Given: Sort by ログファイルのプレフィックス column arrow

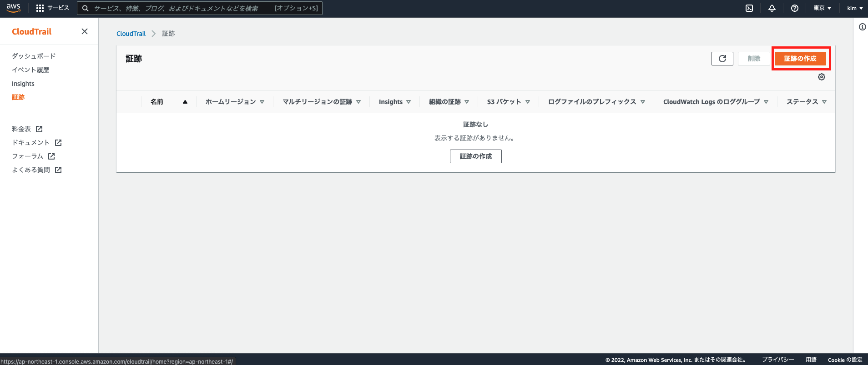Looking at the screenshot, I should [643, 102].
